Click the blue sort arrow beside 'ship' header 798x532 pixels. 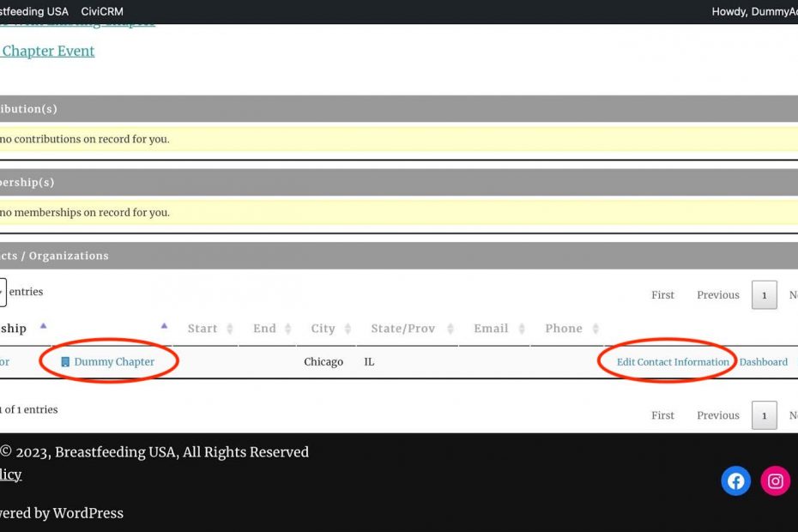tap(43, 326)
